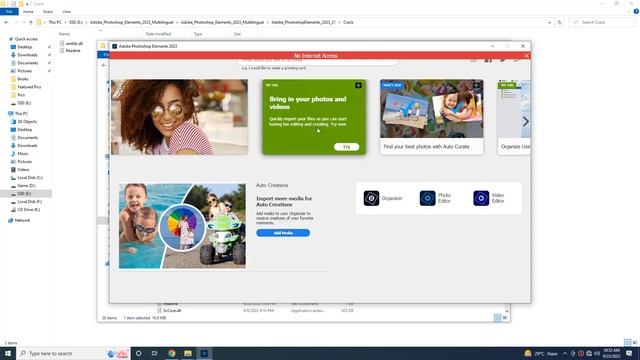The image size is (640, 360).
Task: Open the File tab in File Explorer
Action: coord(9,11)
